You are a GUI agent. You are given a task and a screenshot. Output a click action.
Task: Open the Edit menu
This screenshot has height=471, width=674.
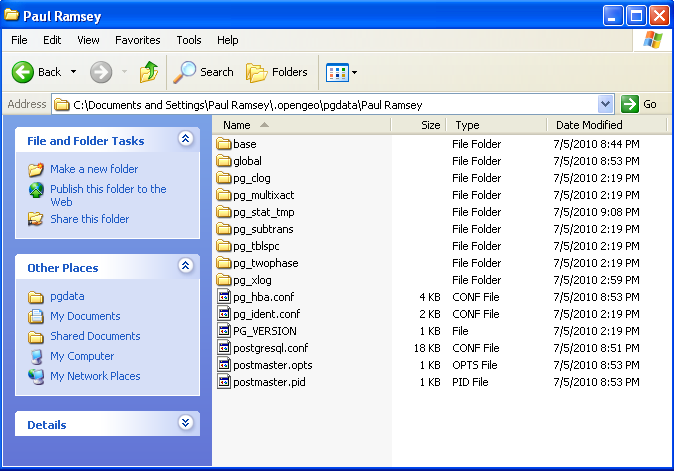coord(52,40)
